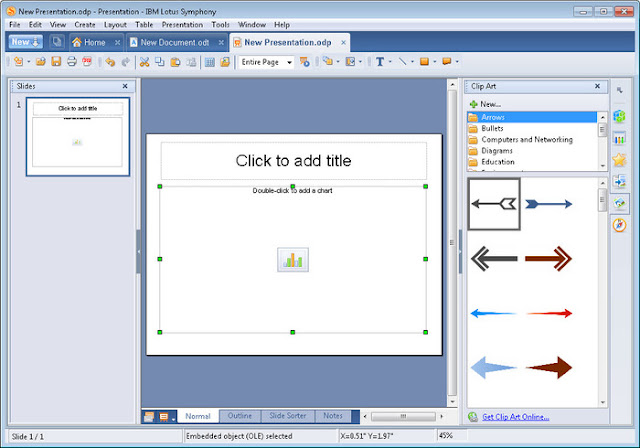Screen dimensions: 640x448
Task: Click the chart placeholder icon on slide
Action: coord(293,259)
